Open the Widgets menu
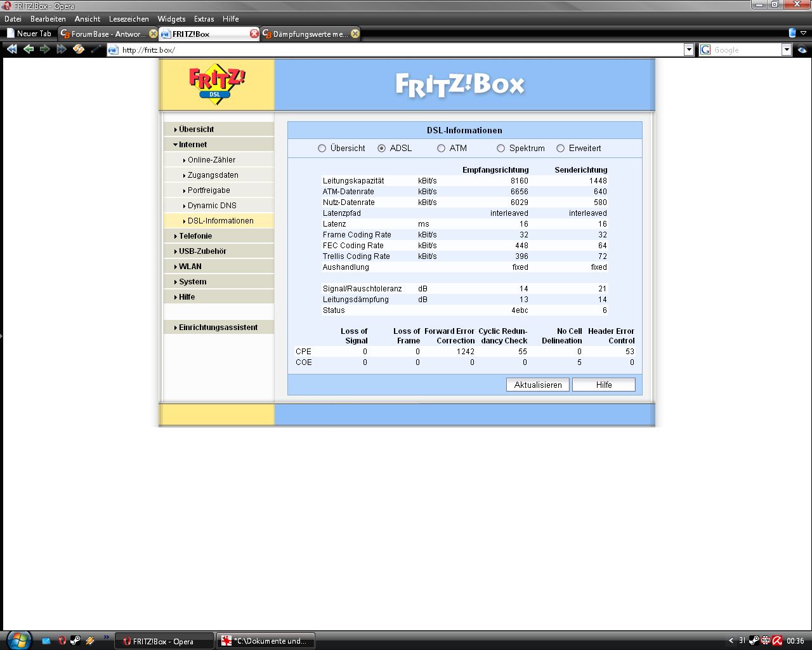The width and height of the screenshot is (812, 650). (x=171, y=19)
